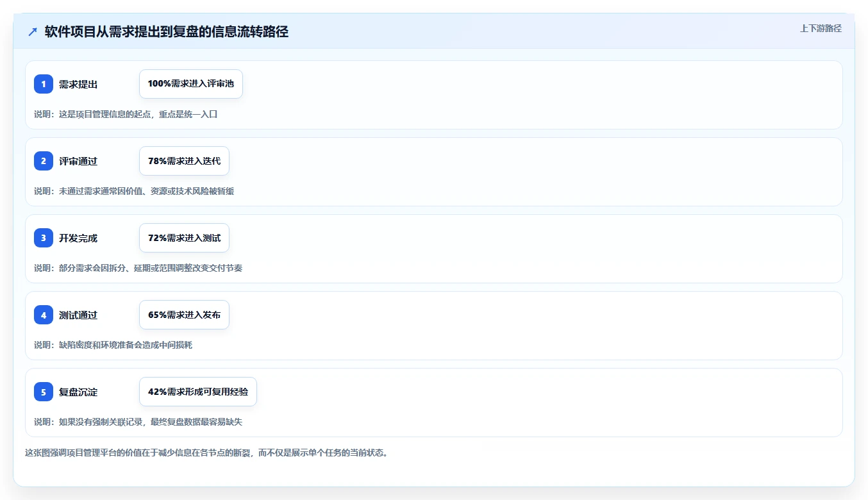Click the title 软件项目从需求提出到复盘的信息流转路径
The height and width of the screenshot is (500, 868).
[x=167, y=32]
